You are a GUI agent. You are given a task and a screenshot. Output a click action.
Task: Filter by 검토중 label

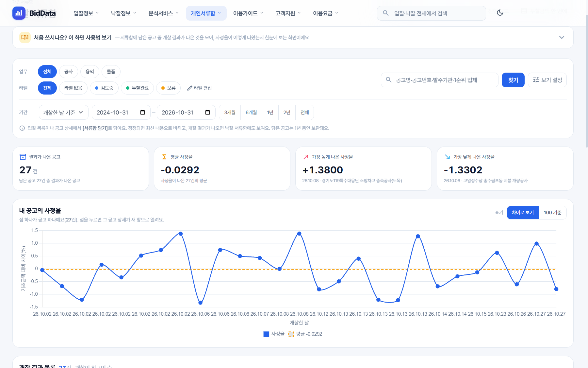click(104, 88)
